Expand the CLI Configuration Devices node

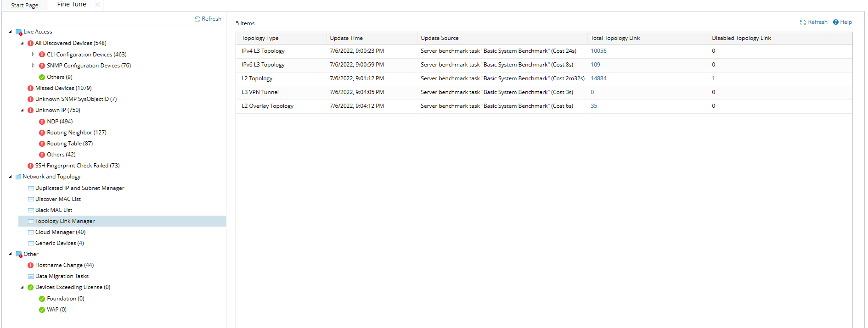point(33,54)
